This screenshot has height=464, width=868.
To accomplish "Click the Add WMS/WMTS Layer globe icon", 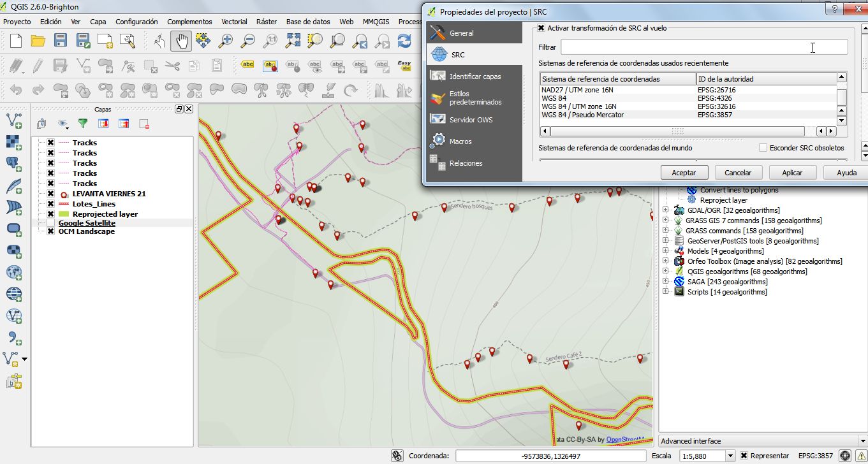I will tap(14, 273).
